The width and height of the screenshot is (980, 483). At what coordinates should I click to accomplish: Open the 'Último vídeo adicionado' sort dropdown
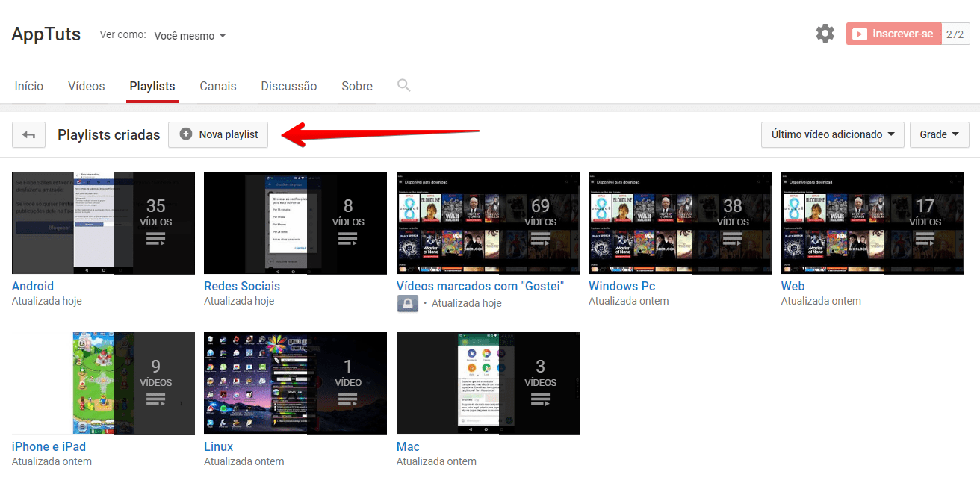point(833,134)
